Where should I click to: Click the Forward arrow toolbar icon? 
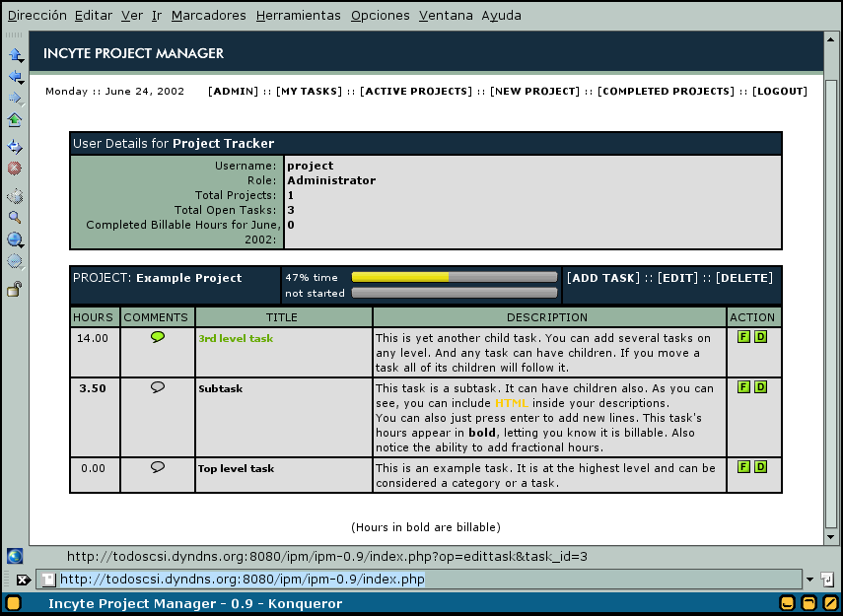pyautogui.click(x=15, y=98)
